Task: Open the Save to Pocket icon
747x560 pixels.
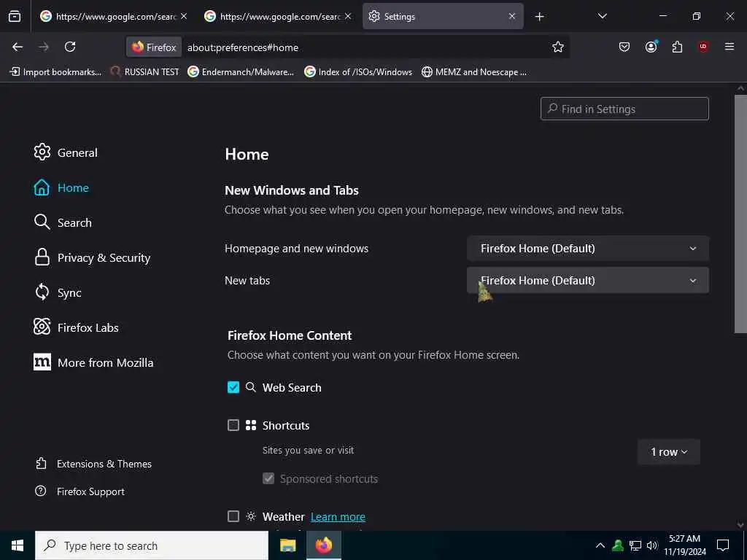Action: [x=624, y=47]
